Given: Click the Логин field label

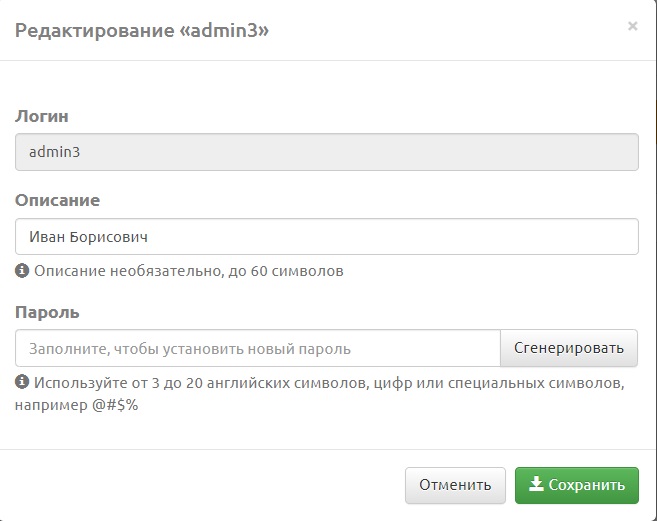Looking at the screenshot, I should click(x=42, y=116).
